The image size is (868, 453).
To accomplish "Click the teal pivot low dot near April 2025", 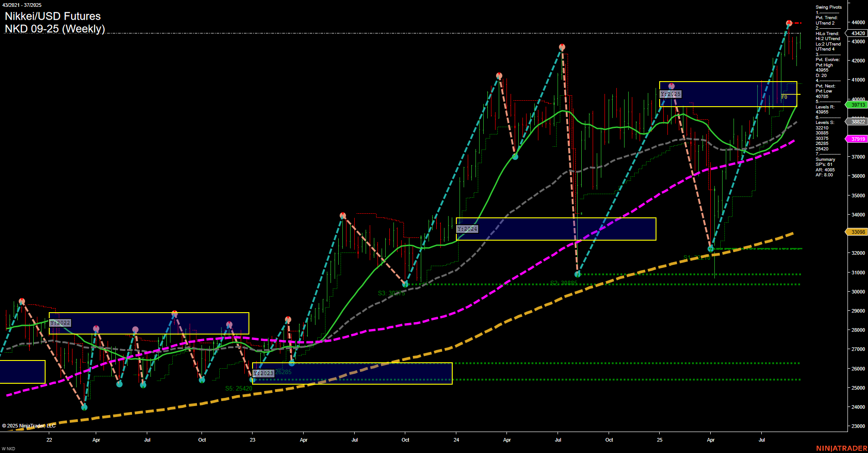I will pyautogui.click(x=711, y=249).
